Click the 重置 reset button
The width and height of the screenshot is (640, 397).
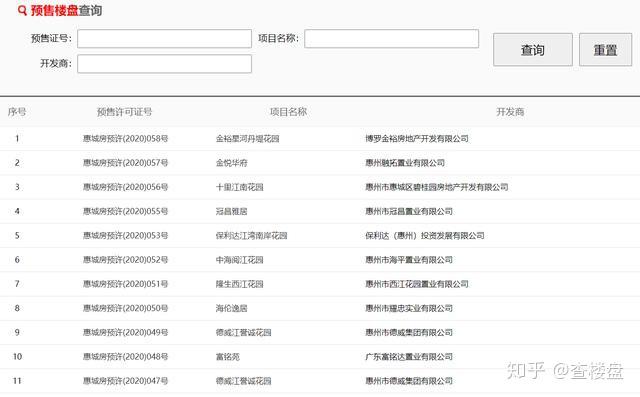tap(605, 50)
